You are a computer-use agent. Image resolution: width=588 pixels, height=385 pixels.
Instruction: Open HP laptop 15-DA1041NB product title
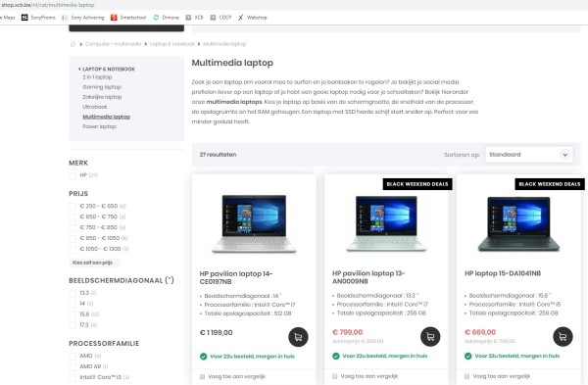pyautogui.click(x=503, y=273)
